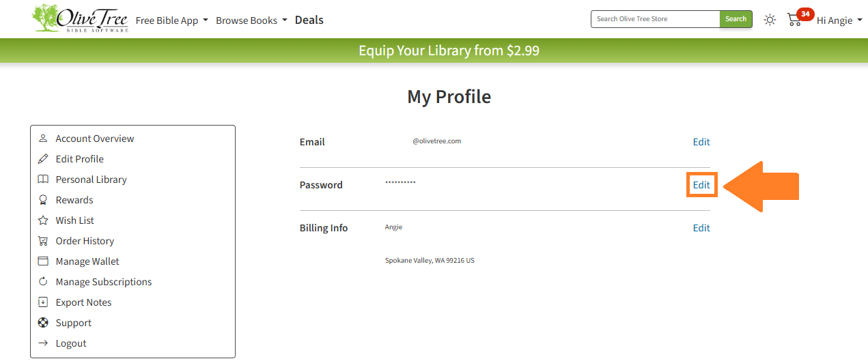Open the Hi Angie account dropdown
The image size is (868, 361).
(x=839, y=20)
